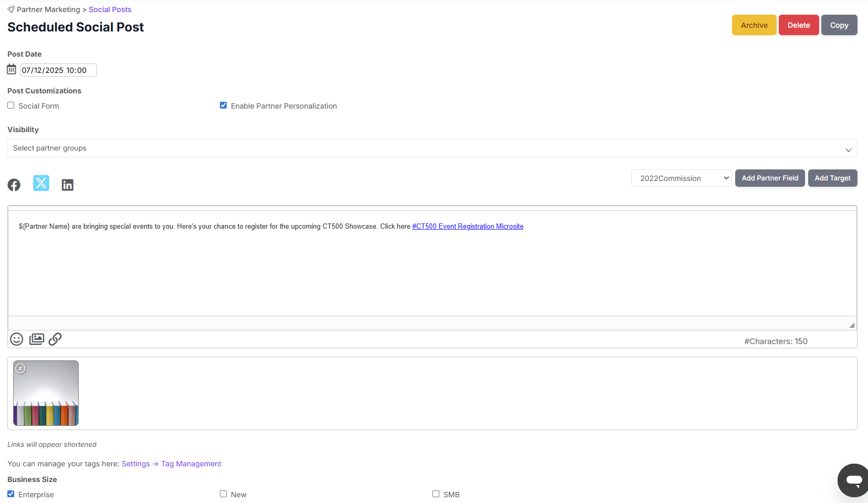Check the SMB business size option
This screenshot has height=503, width=868.
(436, 494)
